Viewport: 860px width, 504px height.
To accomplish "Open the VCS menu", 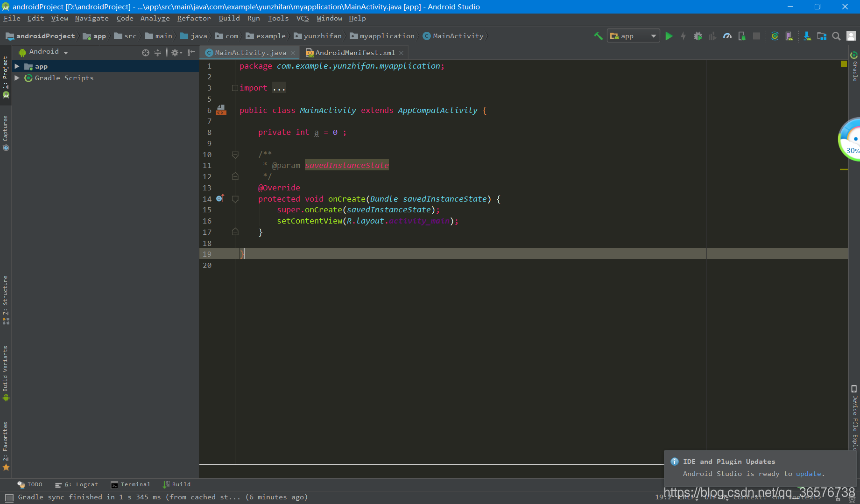I will [x=303, y=18].
